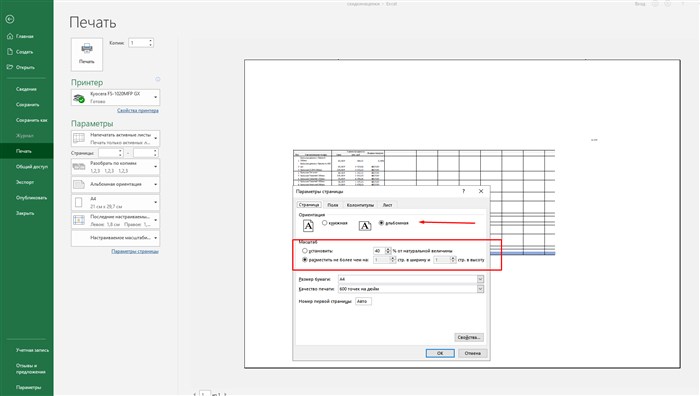Click the large Печать printer button

point(87,54)
